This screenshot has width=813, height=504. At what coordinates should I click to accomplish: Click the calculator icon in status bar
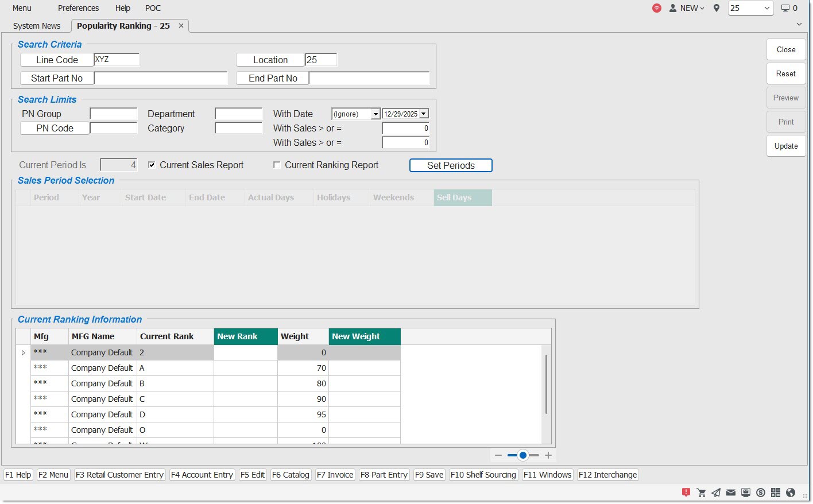776,493
